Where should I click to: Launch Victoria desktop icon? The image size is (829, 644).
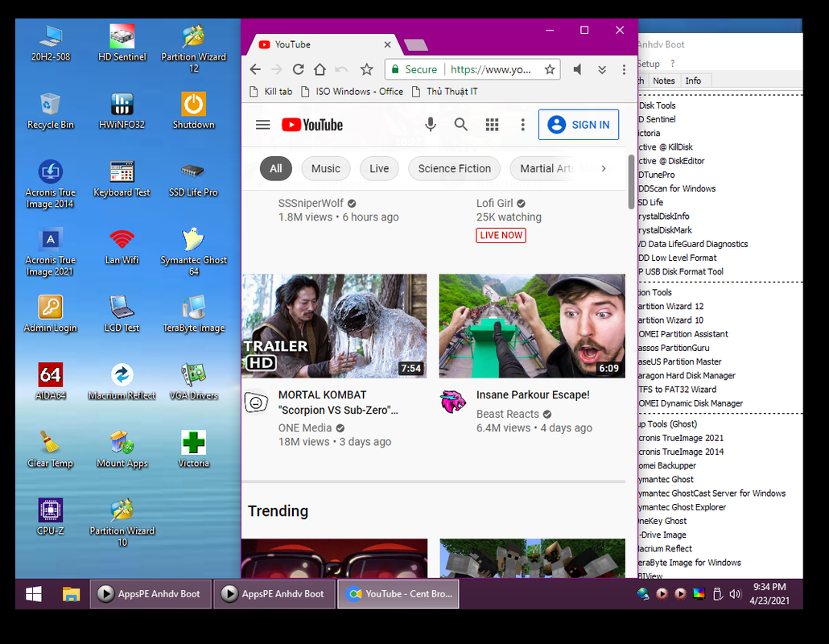coord(193,449)
